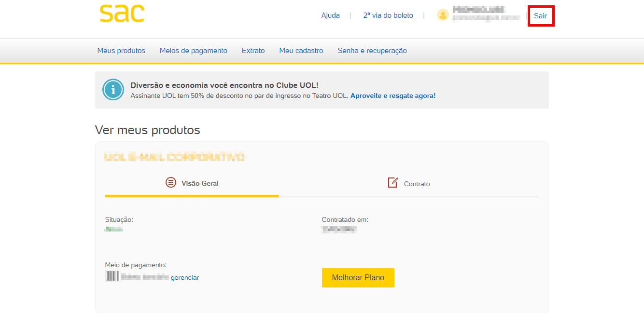Image resolution: width=644 pixels, height=313 pixels.
Task: Click the blue info circle icon
Action: coord(113,90)
